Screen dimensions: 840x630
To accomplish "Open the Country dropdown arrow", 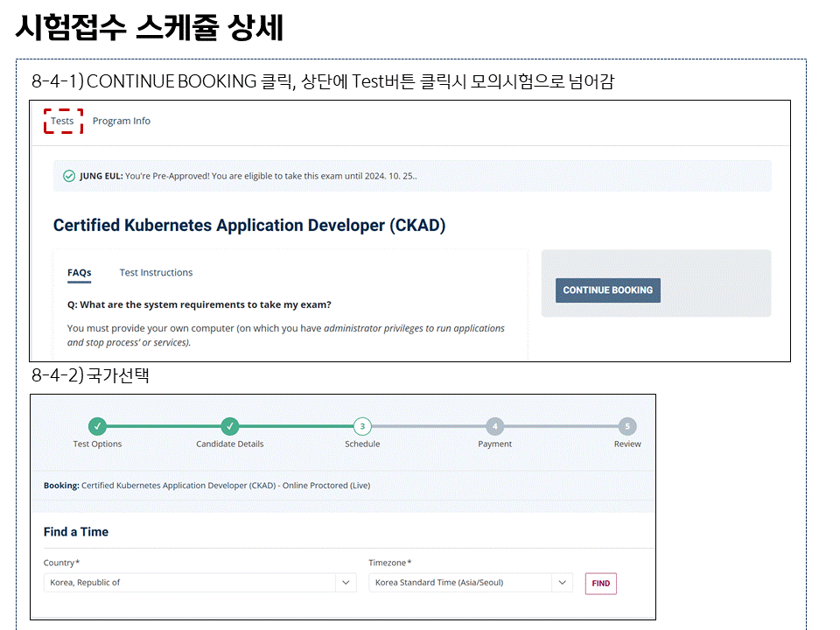I will (346, 583).
